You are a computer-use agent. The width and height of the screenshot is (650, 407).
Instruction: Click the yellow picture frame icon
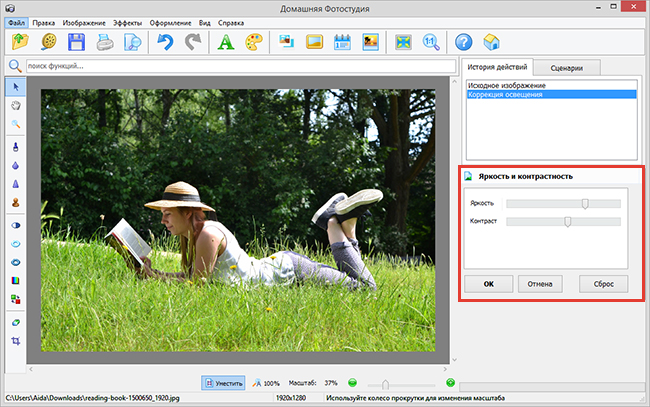[x=314, y=42]
